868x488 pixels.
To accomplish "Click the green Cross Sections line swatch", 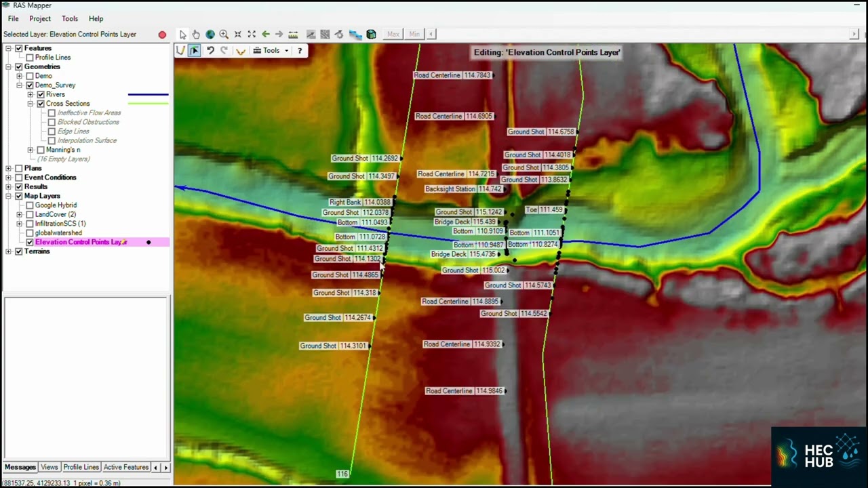I will 148,104.
